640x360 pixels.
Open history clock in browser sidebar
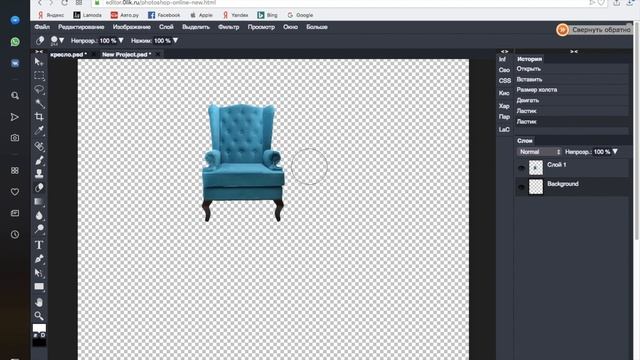pos(15,234)
